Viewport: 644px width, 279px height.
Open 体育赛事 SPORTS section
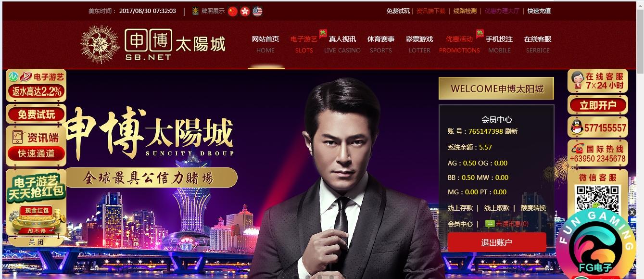coord(381,44)
